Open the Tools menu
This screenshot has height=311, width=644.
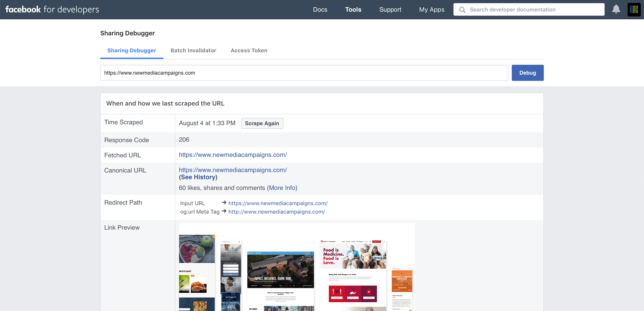(x=353, y=10)
